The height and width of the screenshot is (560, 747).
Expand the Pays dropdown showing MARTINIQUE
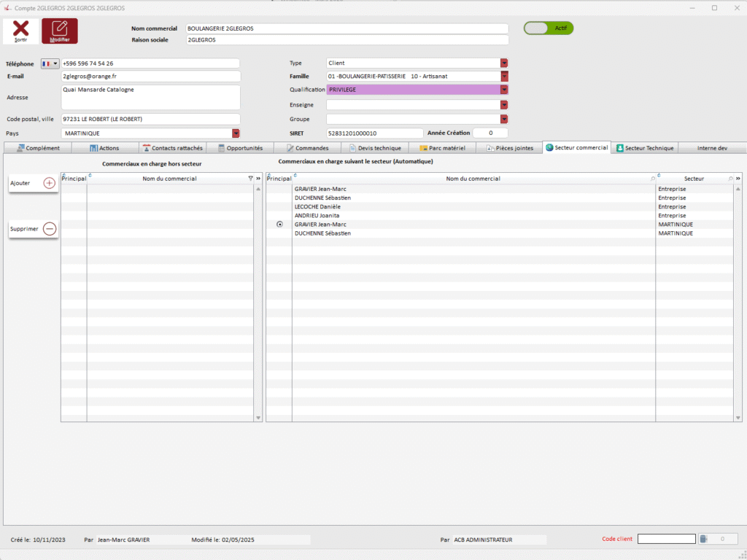236,133
